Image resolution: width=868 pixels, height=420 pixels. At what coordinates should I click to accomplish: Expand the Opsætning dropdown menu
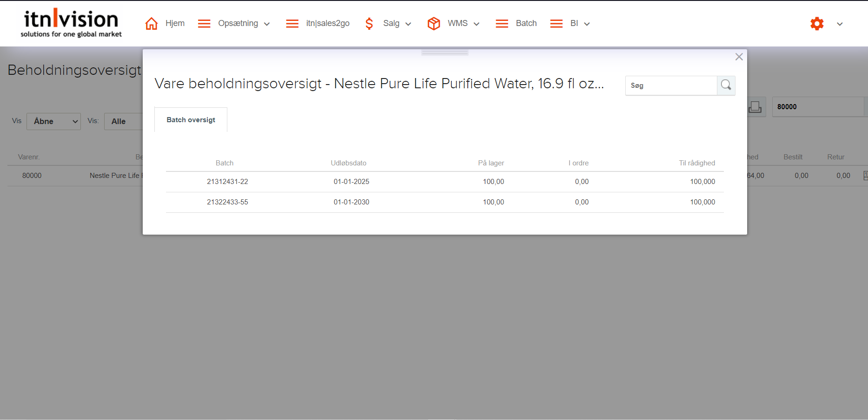point(267,24)
